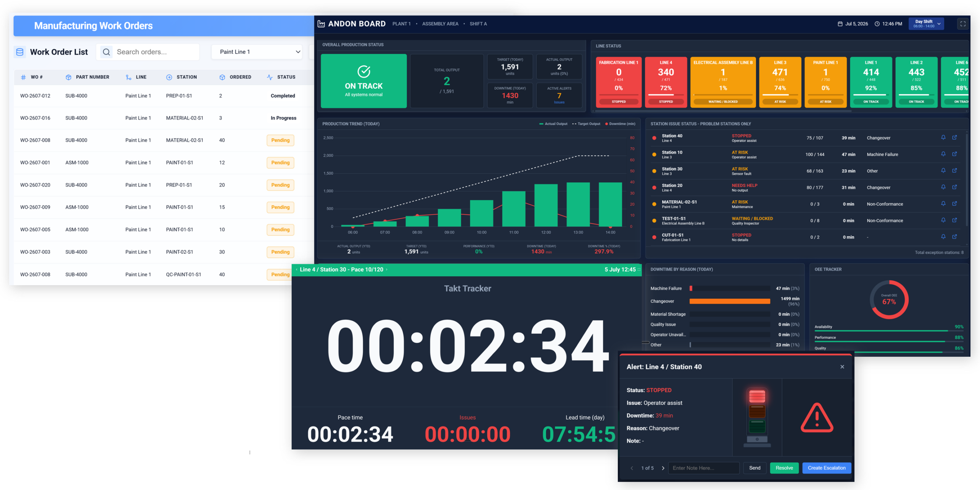Image resolution: width=980 pixels, height=490 pixels.
Task: Click the calendar icon next to Jul 5, 2026
Action: coord(840,24)
